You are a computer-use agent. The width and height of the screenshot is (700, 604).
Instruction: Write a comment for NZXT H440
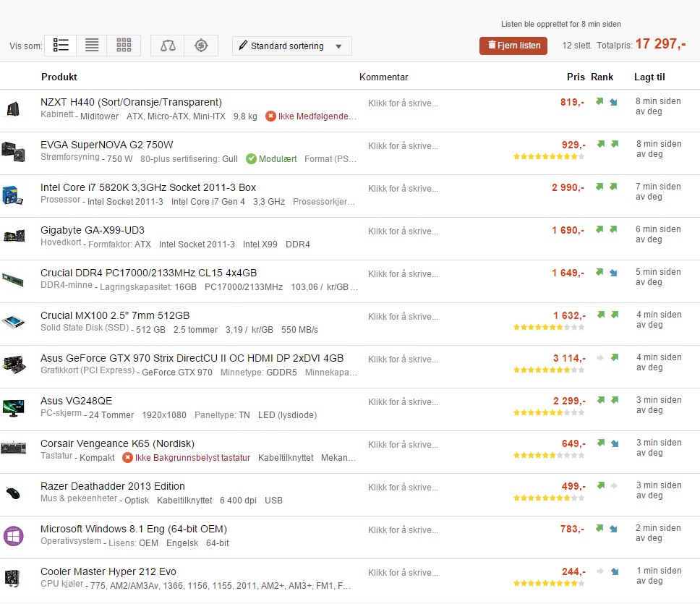[403, 103]
